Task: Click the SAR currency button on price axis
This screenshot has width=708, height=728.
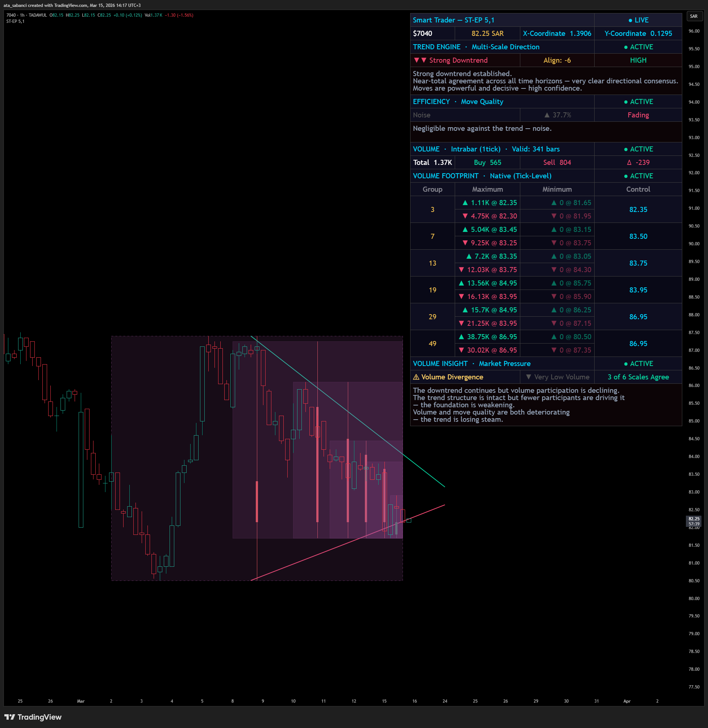Action: (694, 16)
